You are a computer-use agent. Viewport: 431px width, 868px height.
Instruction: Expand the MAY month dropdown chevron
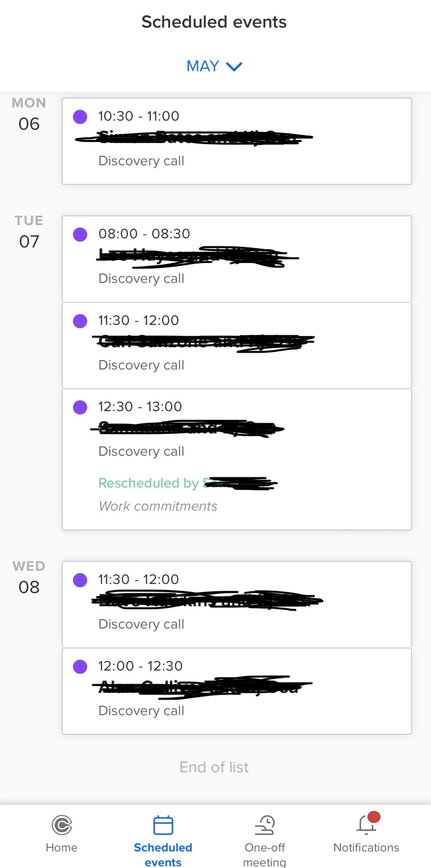(x=234, y=66)
